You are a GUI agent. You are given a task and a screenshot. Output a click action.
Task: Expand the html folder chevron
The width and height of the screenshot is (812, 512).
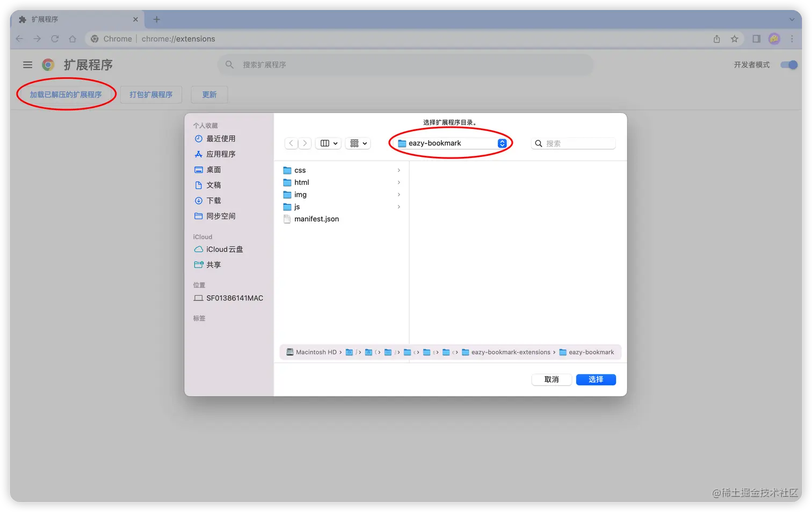point(398,183)
